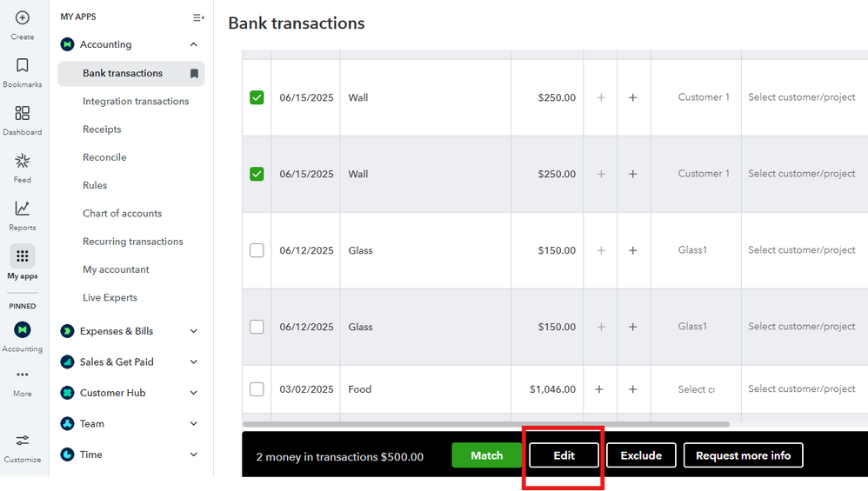Go to the Feed icon
The image size is (868, 491).
point(23,162)
